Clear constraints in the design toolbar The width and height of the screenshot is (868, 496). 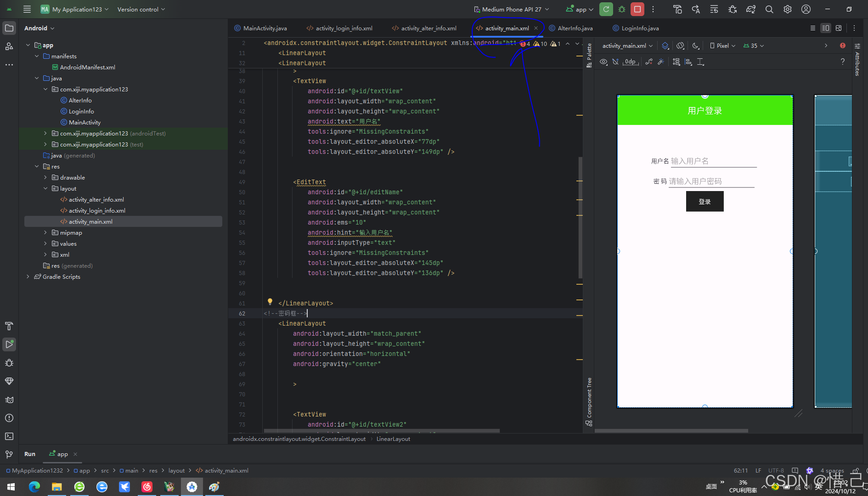click(649, 62)
